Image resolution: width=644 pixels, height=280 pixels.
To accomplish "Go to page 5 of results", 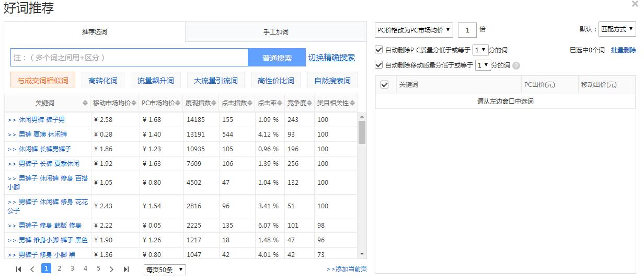I will [x=98, y=268].
